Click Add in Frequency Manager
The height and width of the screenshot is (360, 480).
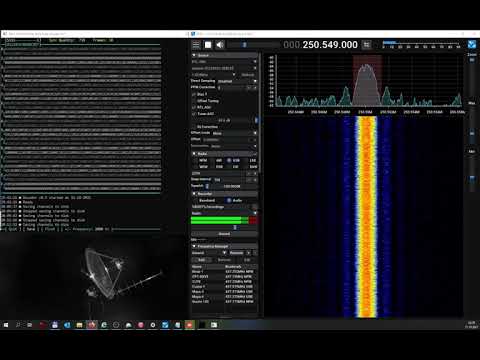201,260
